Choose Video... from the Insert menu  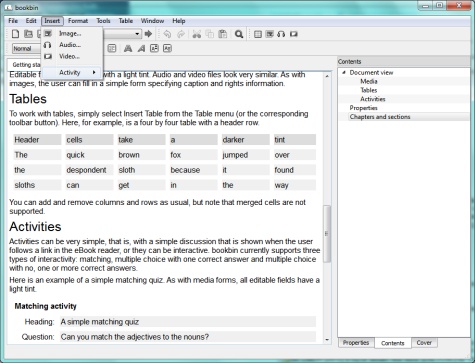[72, 56]
